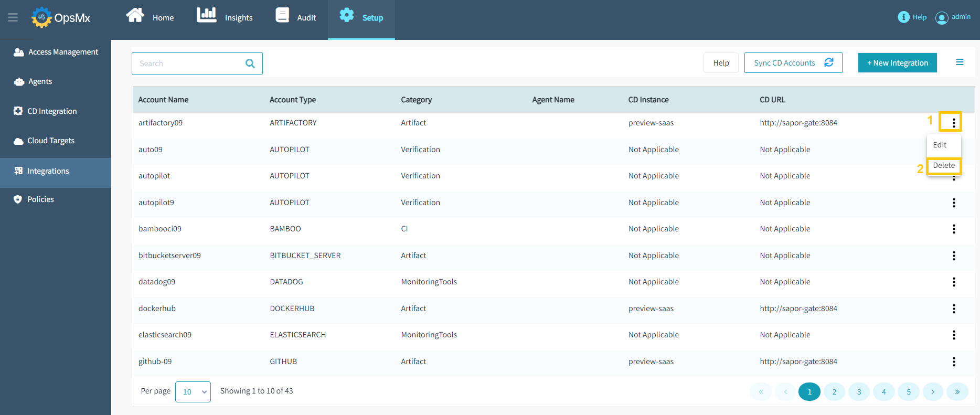Click the search magnifier icon

250,63
